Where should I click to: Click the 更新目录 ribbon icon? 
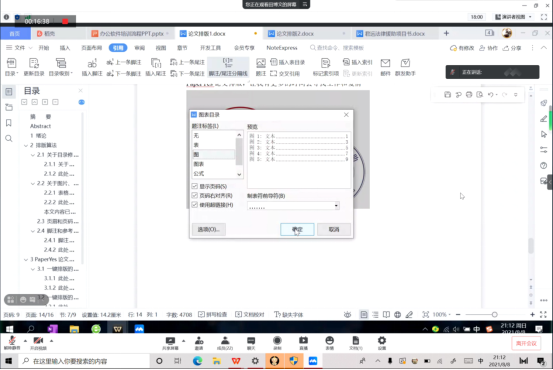(34, 67)
